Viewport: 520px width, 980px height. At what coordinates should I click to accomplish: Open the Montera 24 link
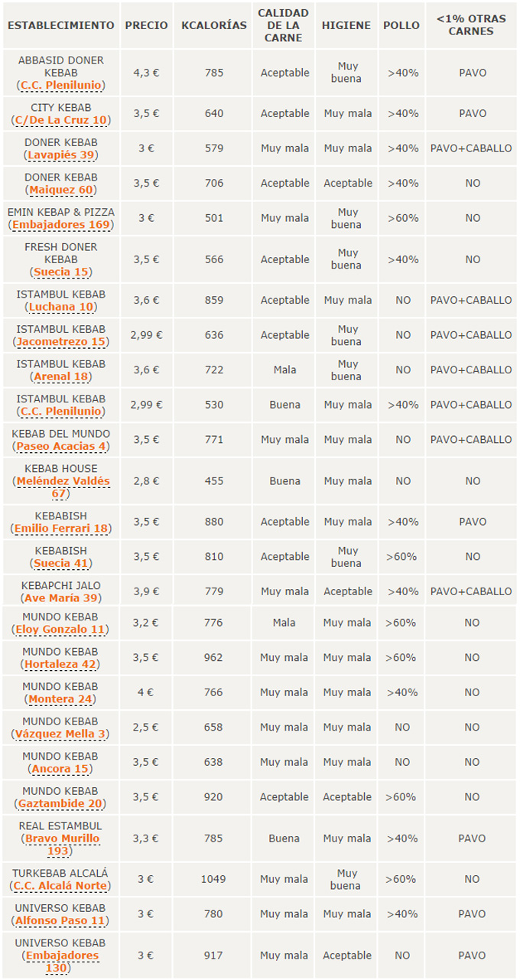61,699
